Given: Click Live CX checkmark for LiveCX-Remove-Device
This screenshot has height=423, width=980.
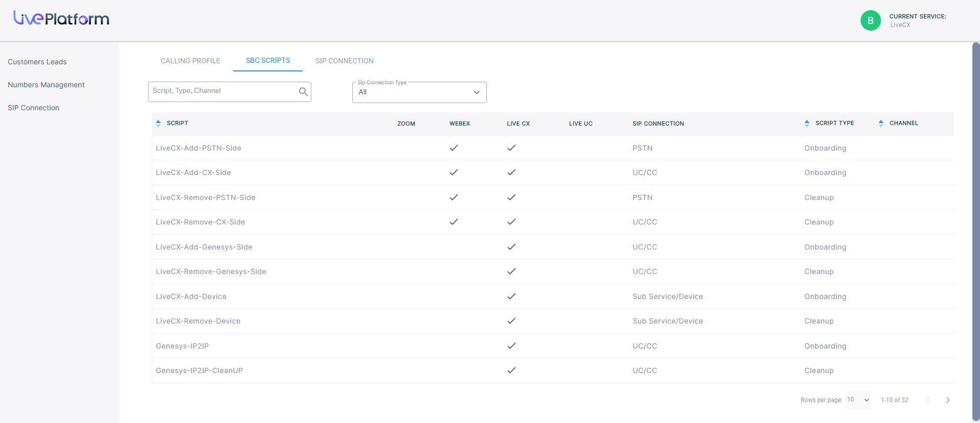Looking at the screenshot, I should click(x=511, y=321).
